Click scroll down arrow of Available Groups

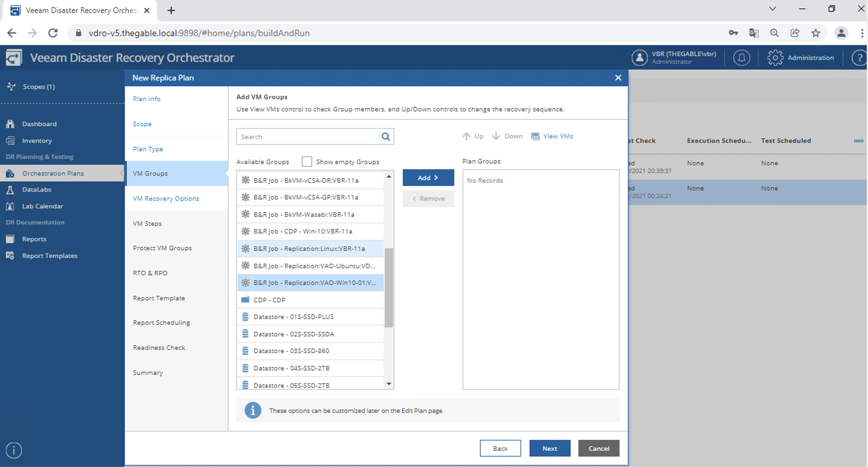[x=389, y=384]
